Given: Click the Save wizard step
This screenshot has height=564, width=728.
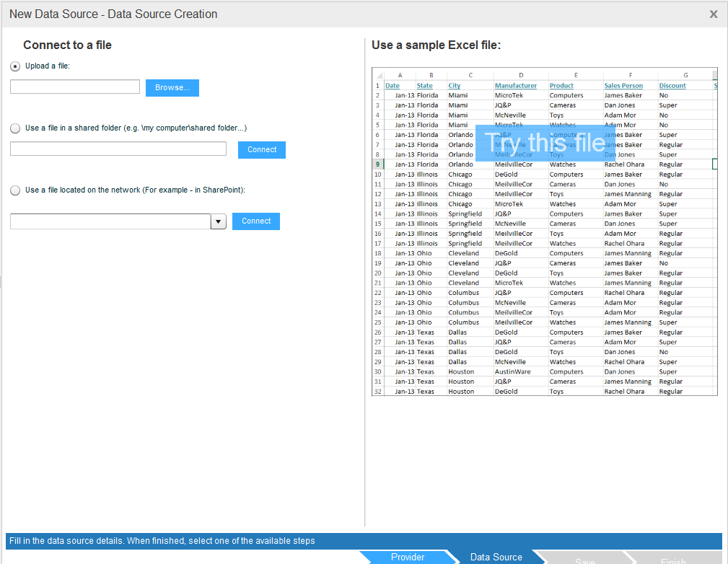Looking at the screenshot, I should point(585,559).
